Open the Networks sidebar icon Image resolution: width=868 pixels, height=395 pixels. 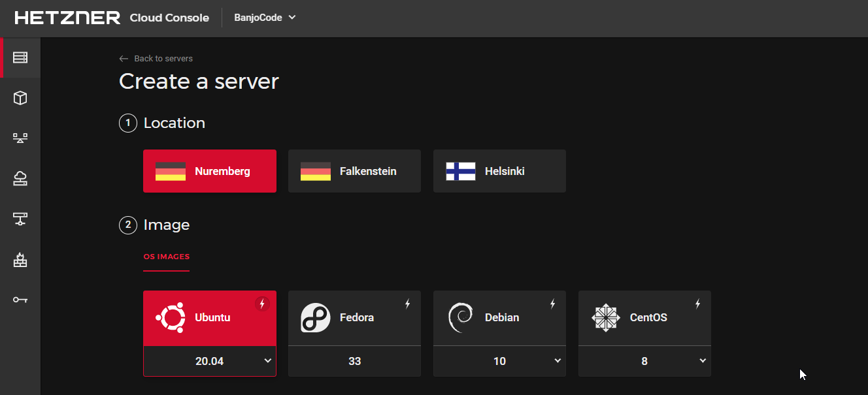click(20, 219)
